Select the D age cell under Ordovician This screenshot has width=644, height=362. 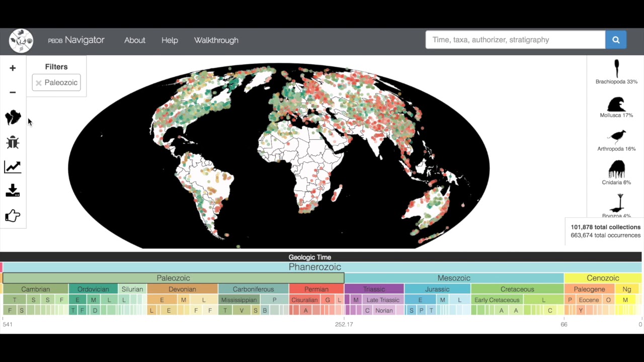95,311
